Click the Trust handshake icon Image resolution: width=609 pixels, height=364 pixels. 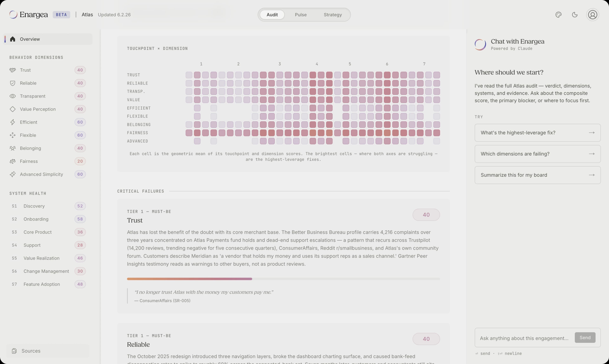coord(13,70)
